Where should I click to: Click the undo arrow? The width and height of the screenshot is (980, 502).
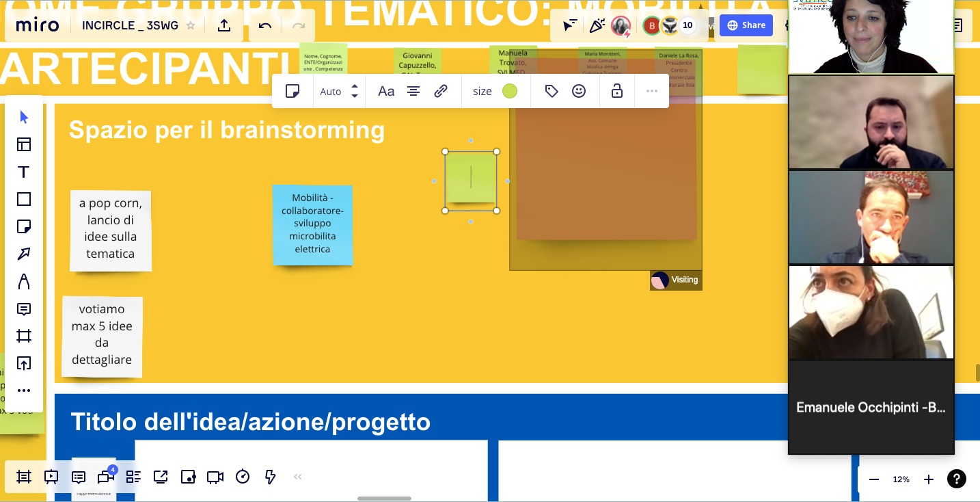coord(265,26)
